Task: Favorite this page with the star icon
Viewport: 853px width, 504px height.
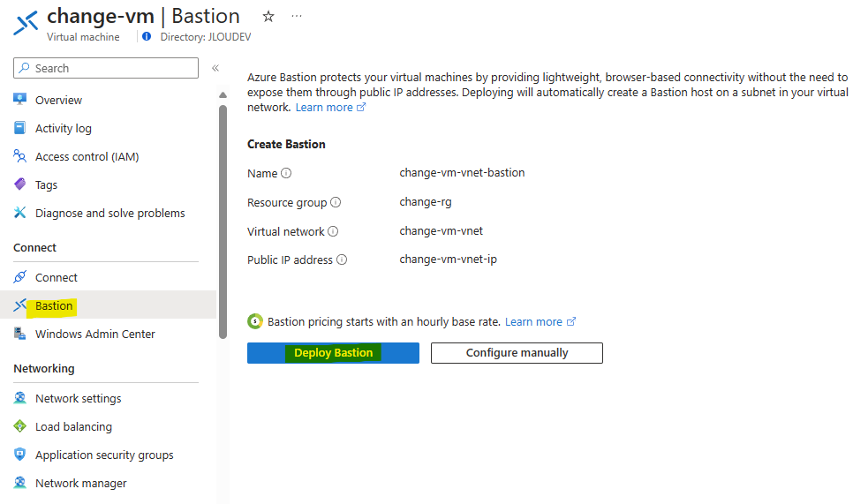Action: click(x=268, y=16)
